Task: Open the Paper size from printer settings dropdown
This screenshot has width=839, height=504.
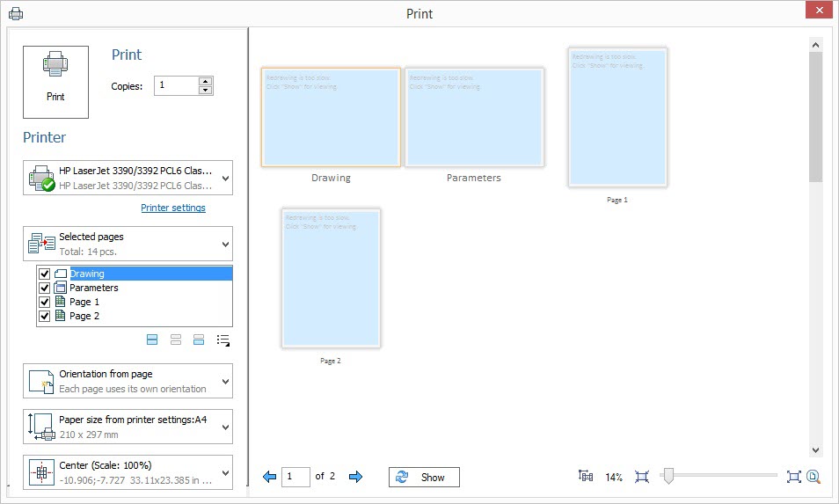Action: click(x=128, y=427)
